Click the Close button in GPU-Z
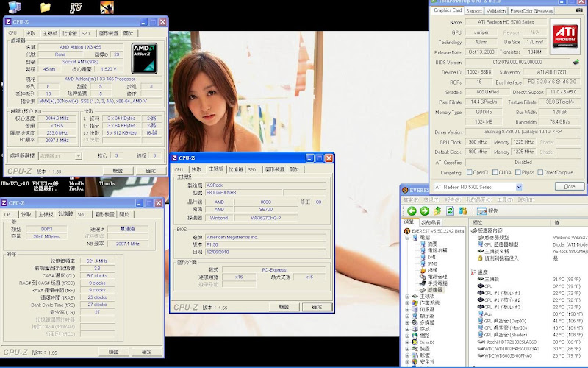The image size is (588, 368). [569, 187]
